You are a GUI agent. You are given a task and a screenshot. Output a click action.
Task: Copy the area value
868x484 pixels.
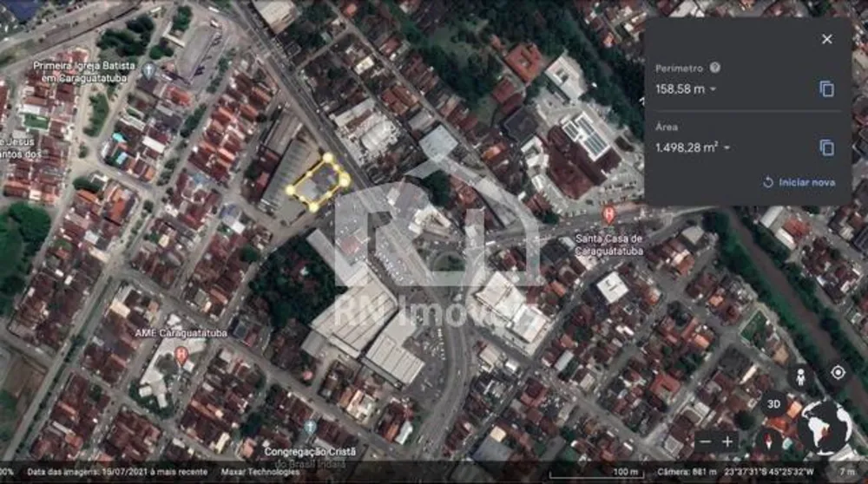coord(826,147)
